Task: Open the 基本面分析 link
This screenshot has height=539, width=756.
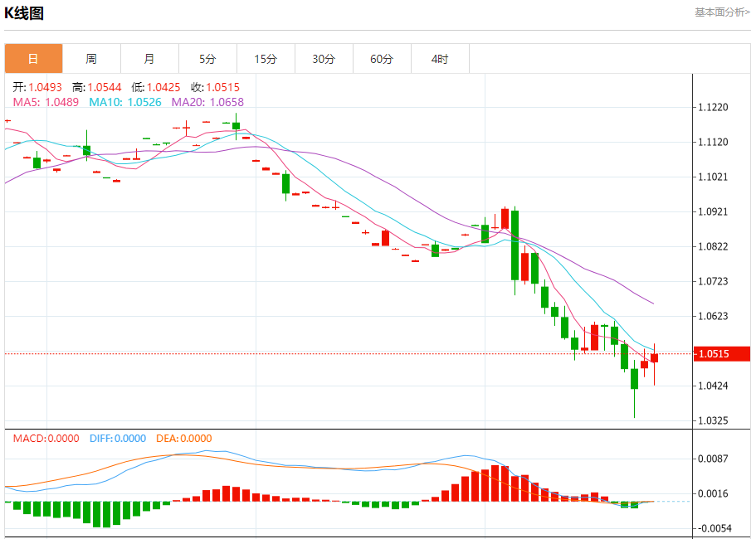Action: [722, 12]
